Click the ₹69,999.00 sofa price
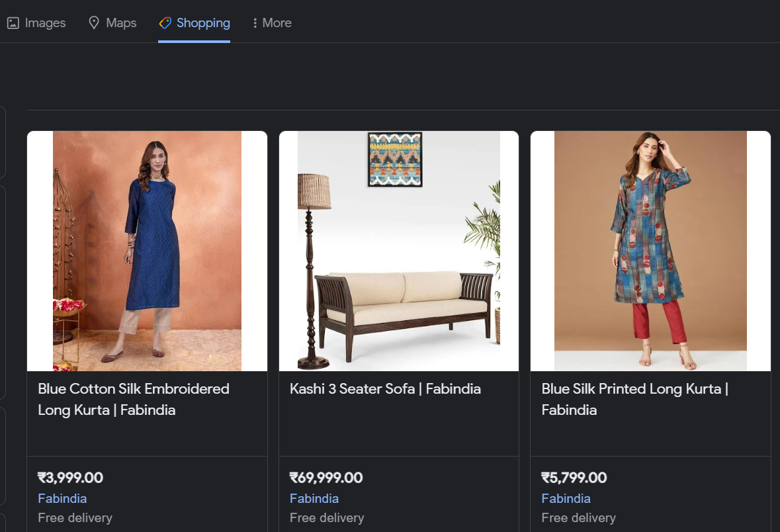Image resolution: width=780 pixels, height=532 pixels. click(325, 478)
